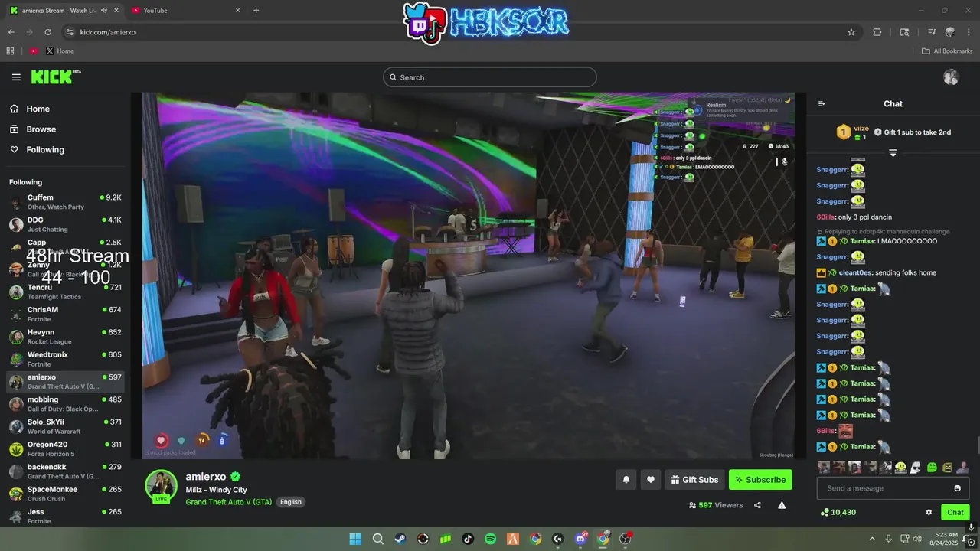Bookmark this page with the star icon

851,32
